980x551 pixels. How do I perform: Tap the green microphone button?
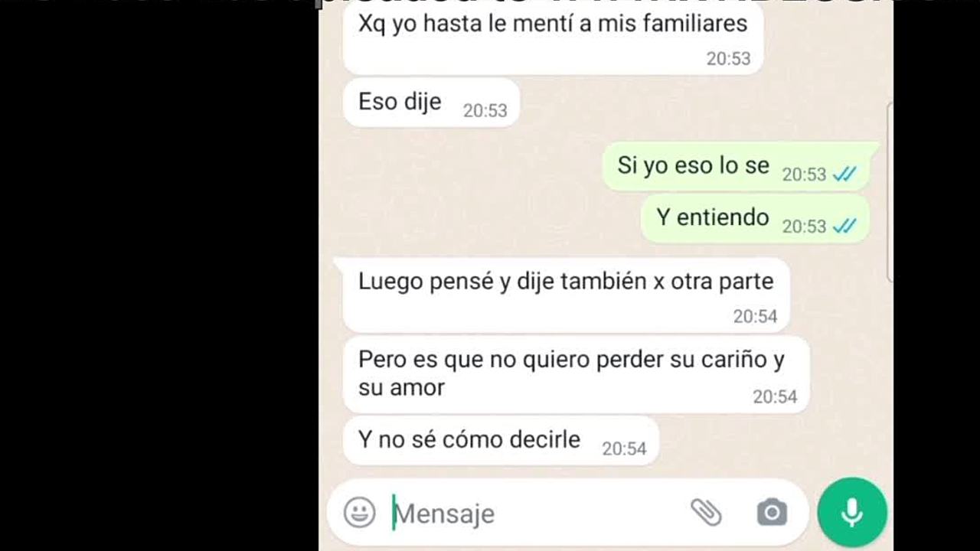(852, 513)
